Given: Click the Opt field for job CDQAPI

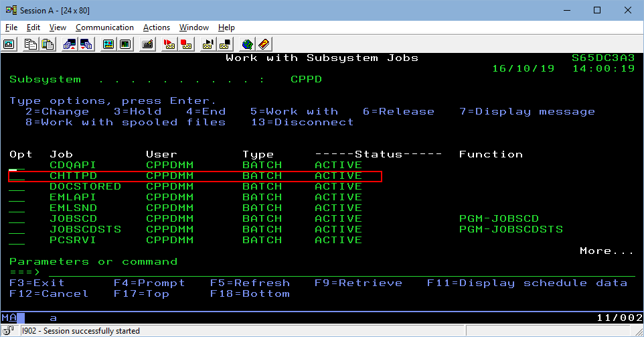Looking at the screenshot, I should point(17,165).
